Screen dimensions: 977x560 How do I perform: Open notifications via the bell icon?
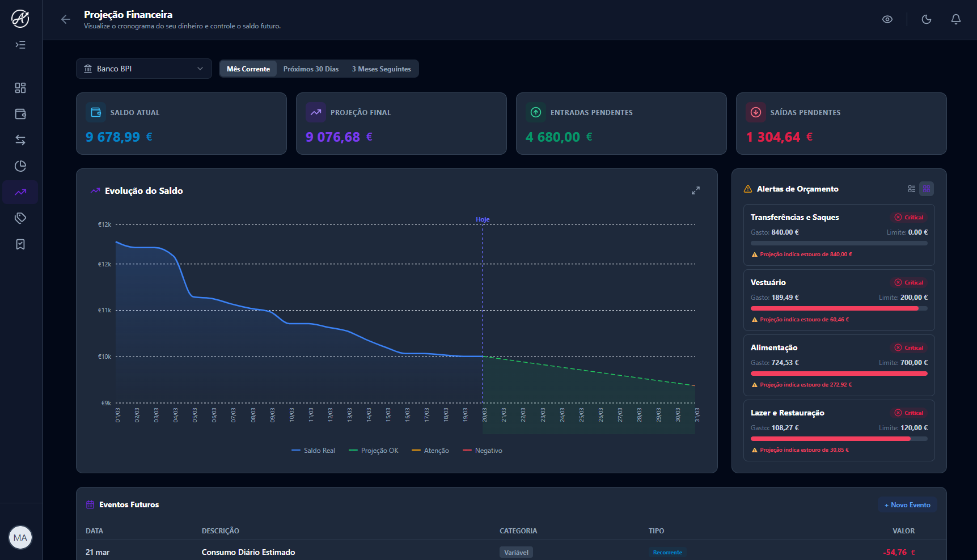955,19
